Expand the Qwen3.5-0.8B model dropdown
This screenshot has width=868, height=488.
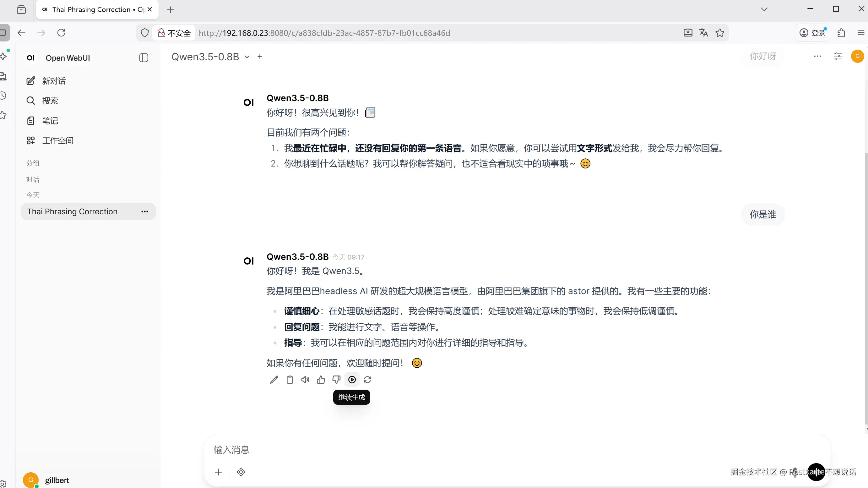(247, 57)
